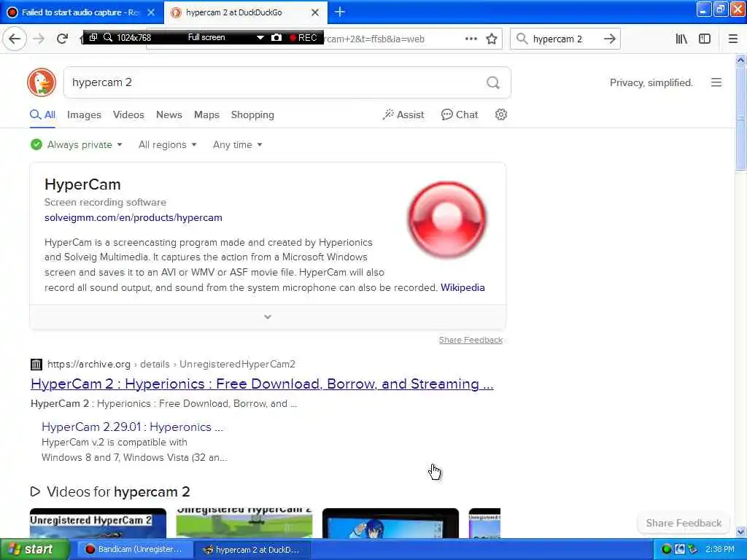Click the vertical scrollbar thumb
747x560 pixels.
[x=740, y=118]
